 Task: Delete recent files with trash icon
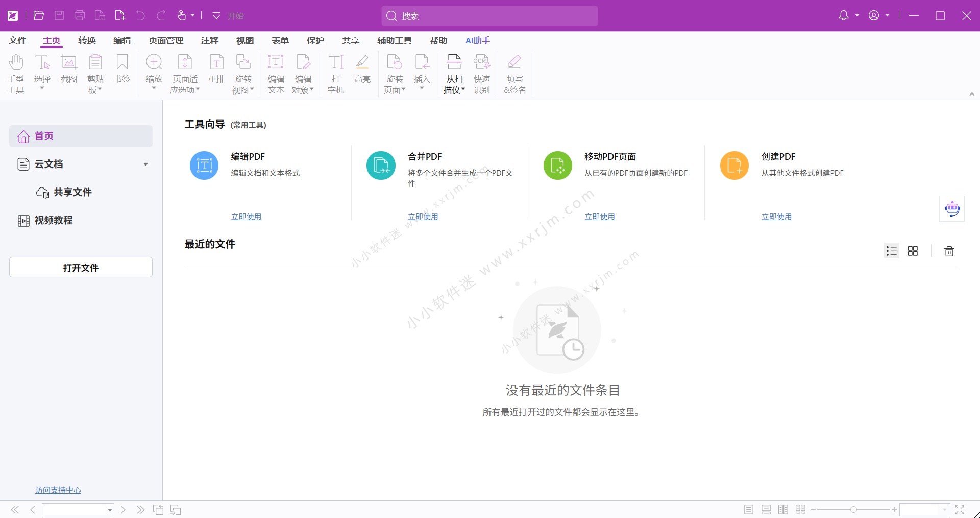coord(949,251)
